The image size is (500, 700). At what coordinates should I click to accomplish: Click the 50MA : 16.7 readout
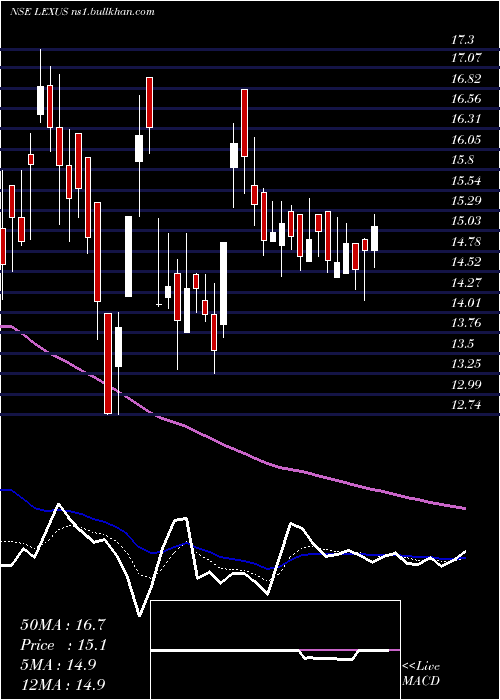(x=63, y=625)
